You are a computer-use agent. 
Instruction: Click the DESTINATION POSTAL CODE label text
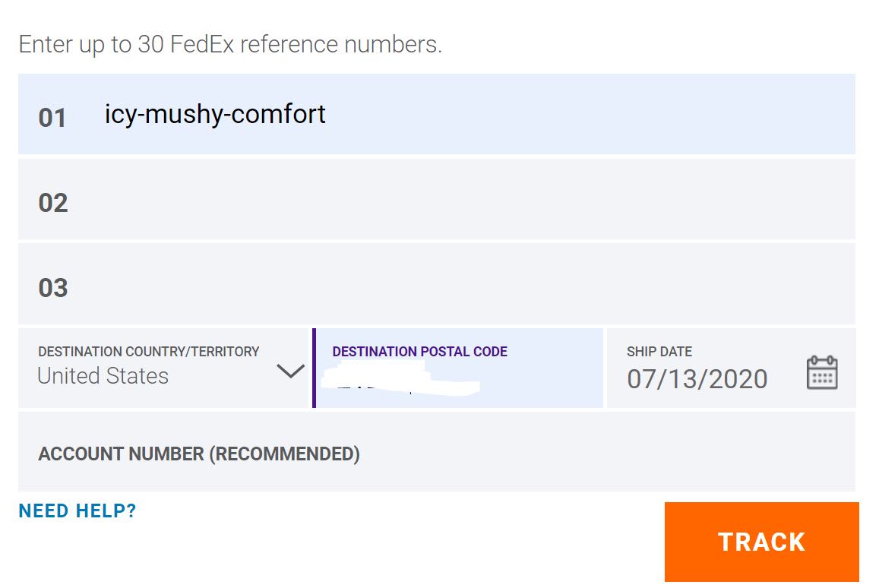tap(419, 352)
